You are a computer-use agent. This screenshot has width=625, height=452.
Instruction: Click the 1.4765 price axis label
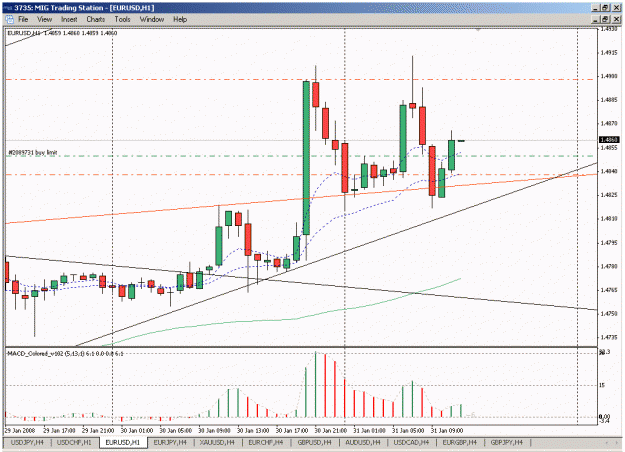pos(609,290)
